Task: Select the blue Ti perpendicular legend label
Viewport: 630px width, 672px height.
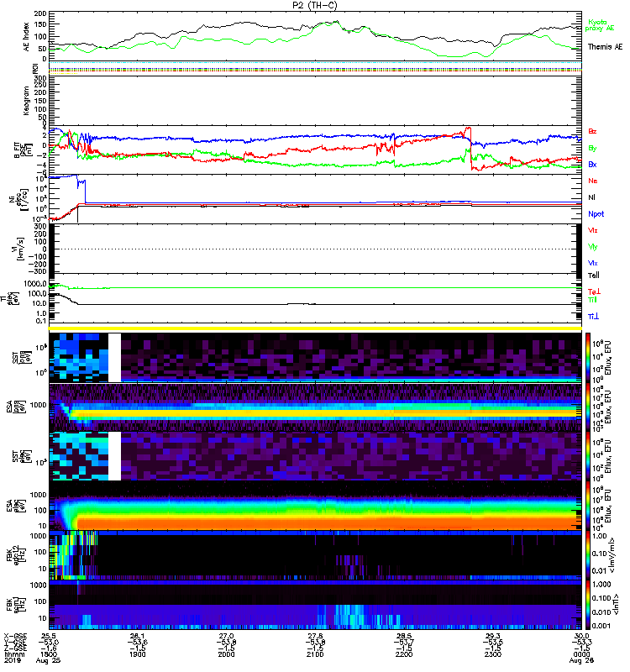Action: pos(593,317)
